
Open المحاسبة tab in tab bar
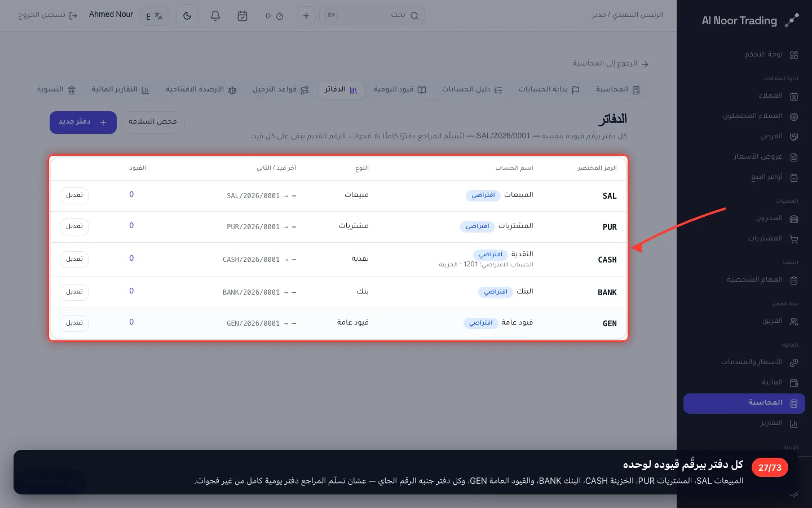(617, 90)
